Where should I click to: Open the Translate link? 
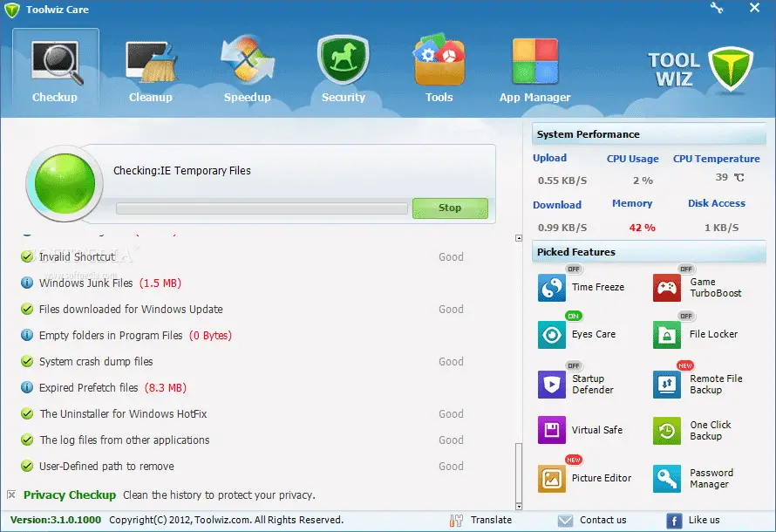point(491,520)
